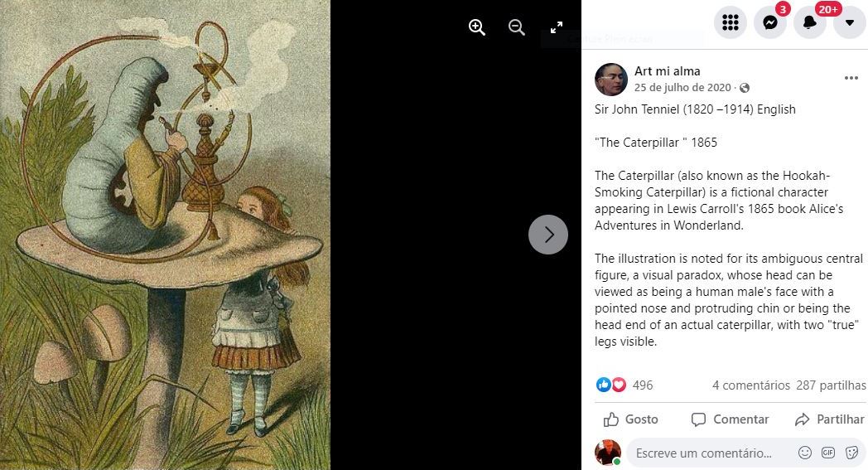This screenshot has height=470, width=868.
Task: Enter fullscreen photo view
Action: click(x=557, y=27)
